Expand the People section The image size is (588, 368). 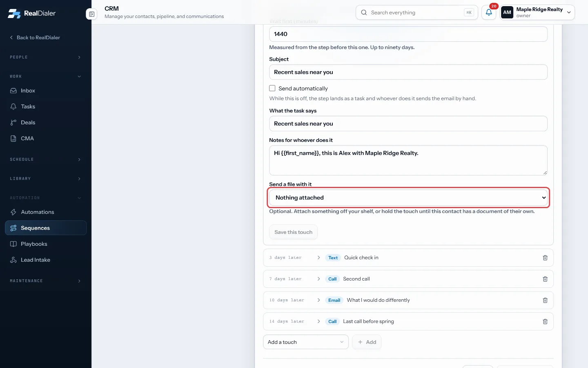(x=46, y=57)
